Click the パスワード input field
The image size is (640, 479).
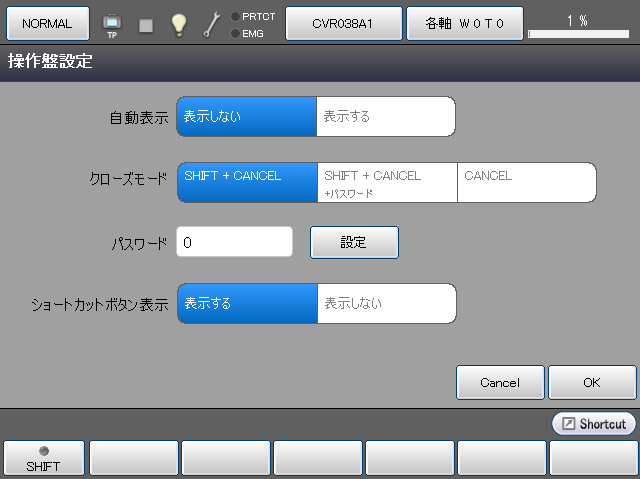(234, 242)
